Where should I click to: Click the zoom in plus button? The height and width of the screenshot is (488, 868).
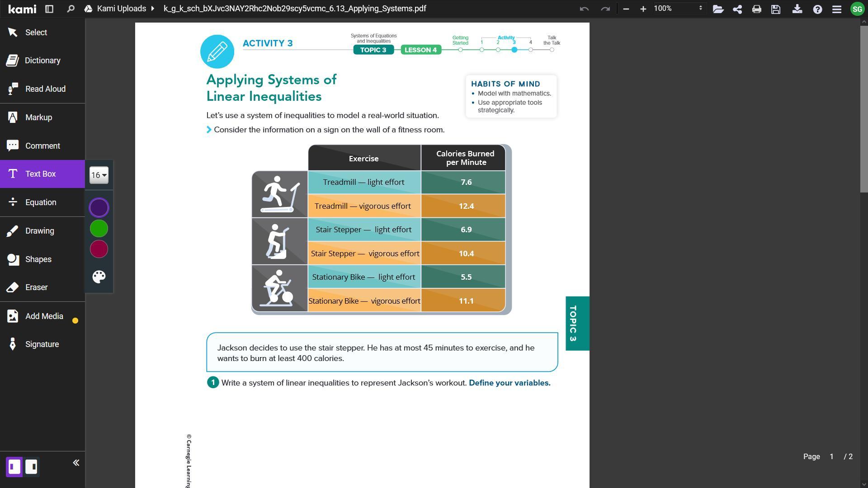click(x=643, y=9)
